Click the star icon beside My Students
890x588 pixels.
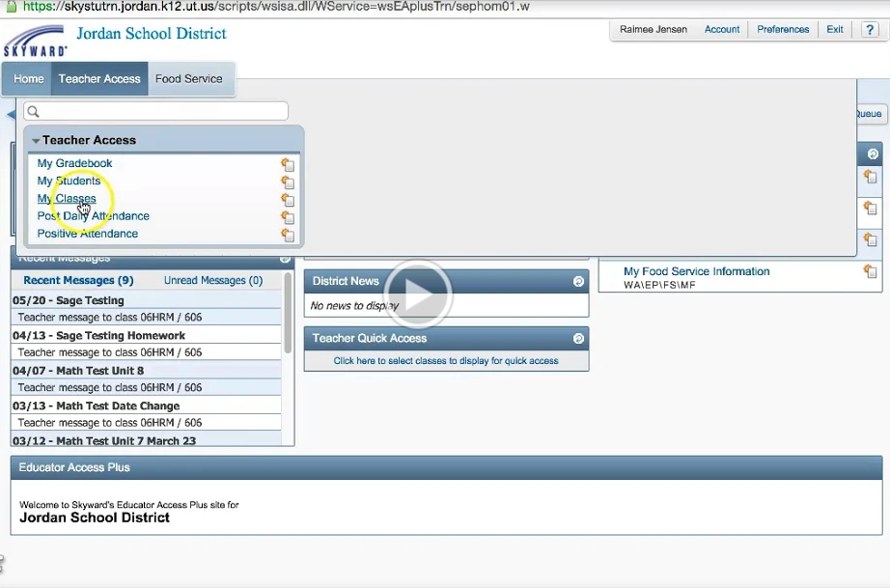coord(288,181)
